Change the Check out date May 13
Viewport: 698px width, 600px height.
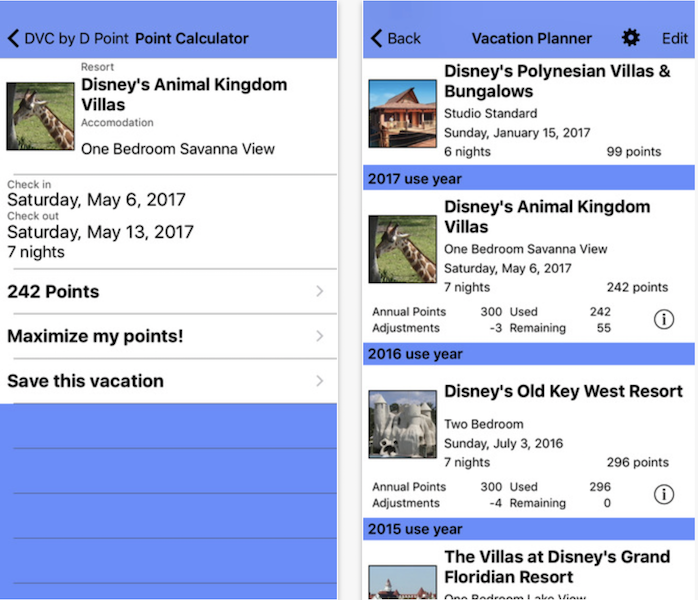pos(101,232)
